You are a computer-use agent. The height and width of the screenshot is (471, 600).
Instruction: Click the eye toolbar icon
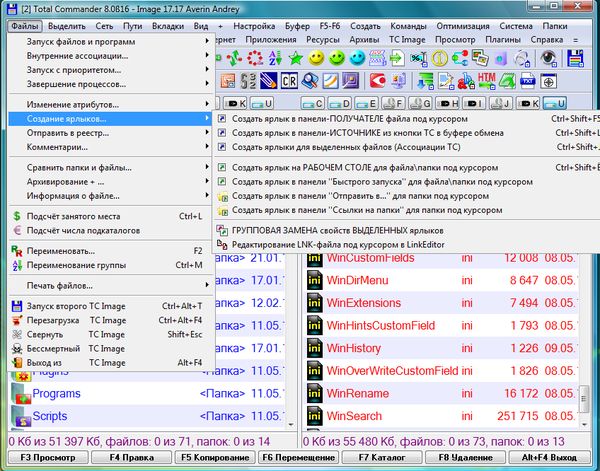tap(548, 58)
